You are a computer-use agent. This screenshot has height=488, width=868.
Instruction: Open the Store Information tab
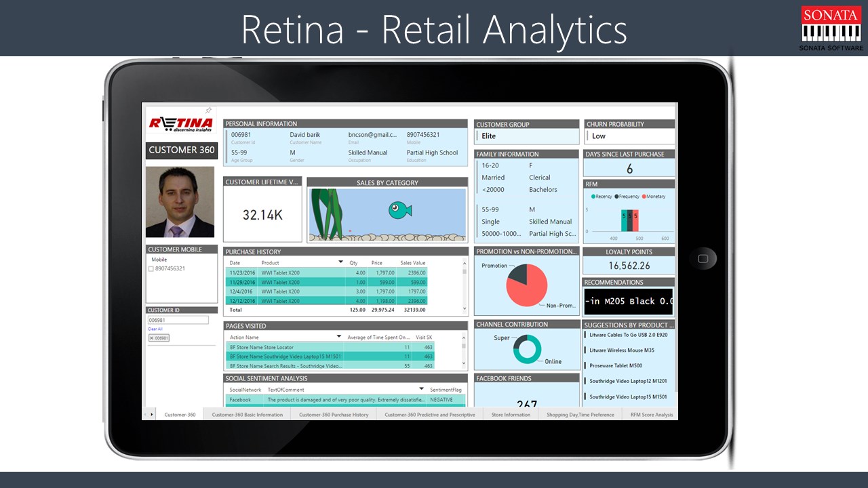tap(511, 414)
